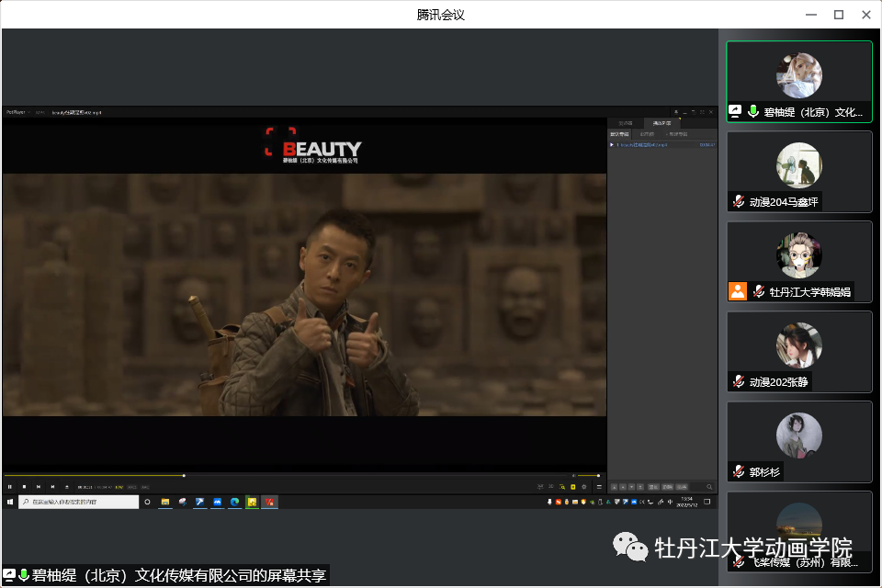Move playlist item to top button
The width and height of the screenshot is (882, 588).
point(614,487)
